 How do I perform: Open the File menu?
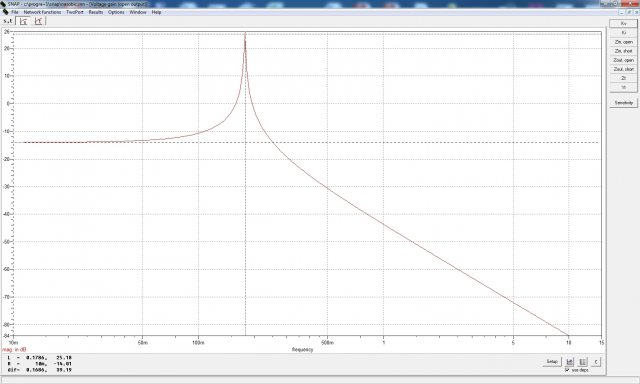click(x=15, y=12)
